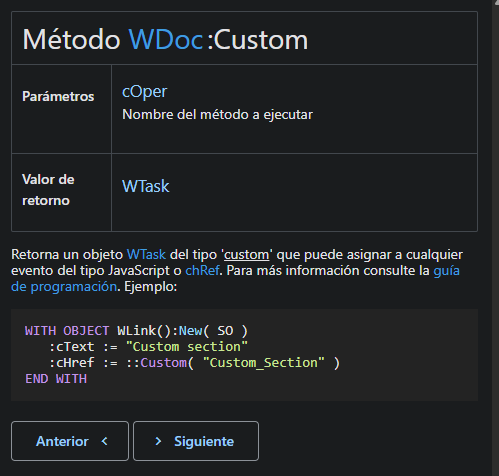
Task: Click the WITH OBJECT keyword in code
Action: [67, 331]
